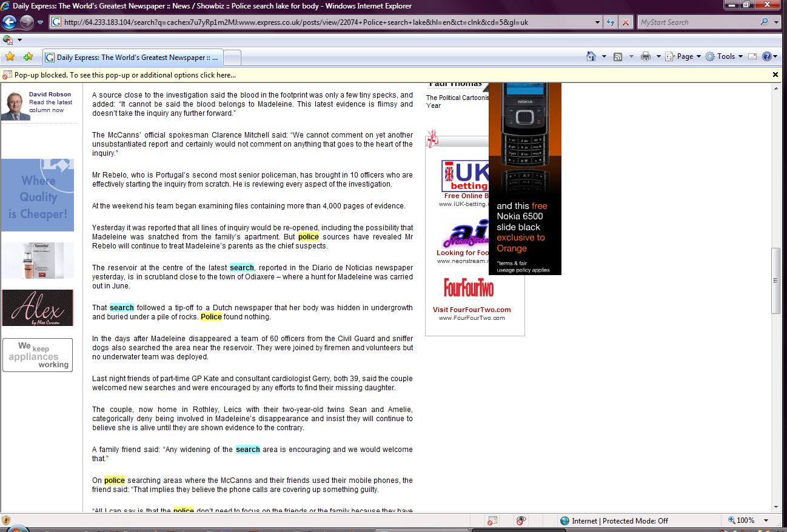Viewport: 787px width, 532px height.
Task: Click the RSS feeds icon
Action: point(618,56)
